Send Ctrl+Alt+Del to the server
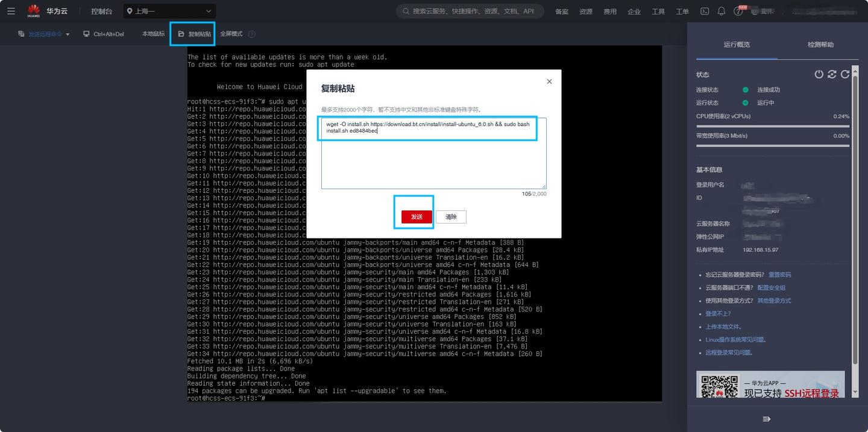The width and height of the screenshot is (868, 432). pyautogui.click(x=104, y=34)
